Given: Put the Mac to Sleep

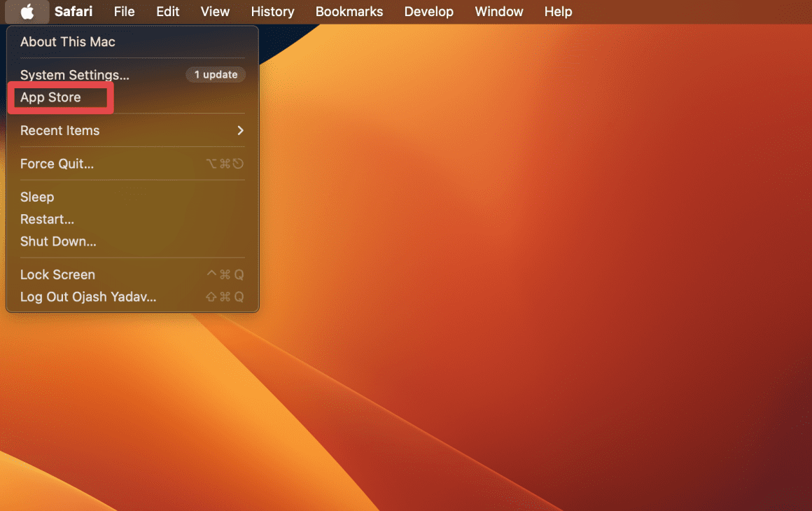Looking at the screenshot, I should click(37, 197).
